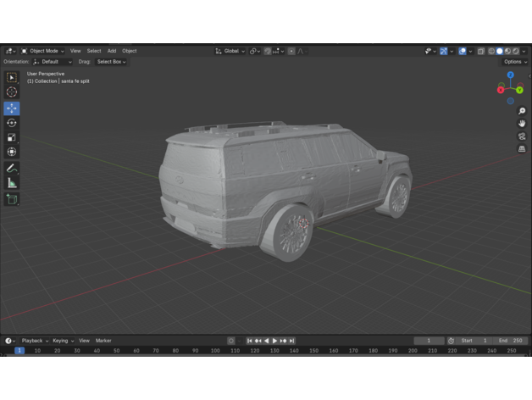Viewport: 532px width, 400px height.
Task: Click the End frame field showing 250
Action: 511,341
